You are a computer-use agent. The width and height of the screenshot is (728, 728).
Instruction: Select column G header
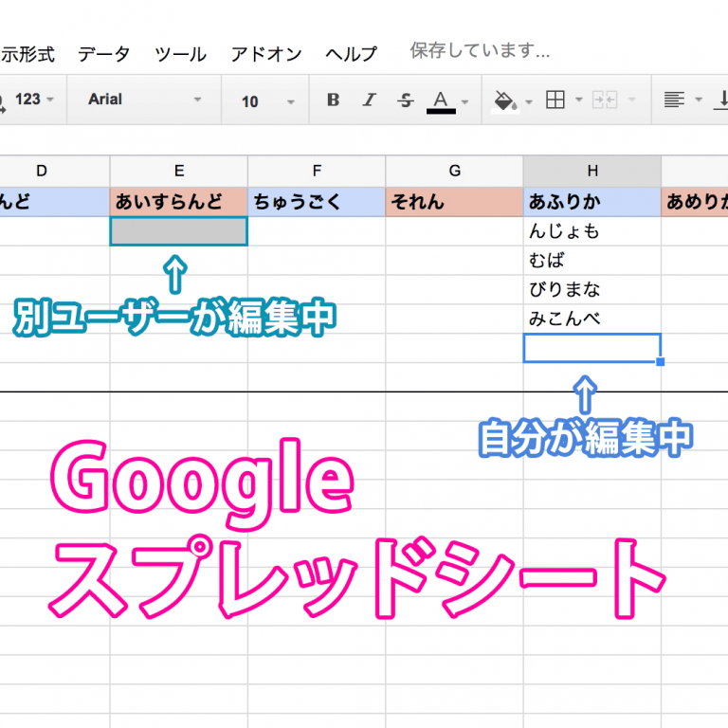tap(455, 171)
